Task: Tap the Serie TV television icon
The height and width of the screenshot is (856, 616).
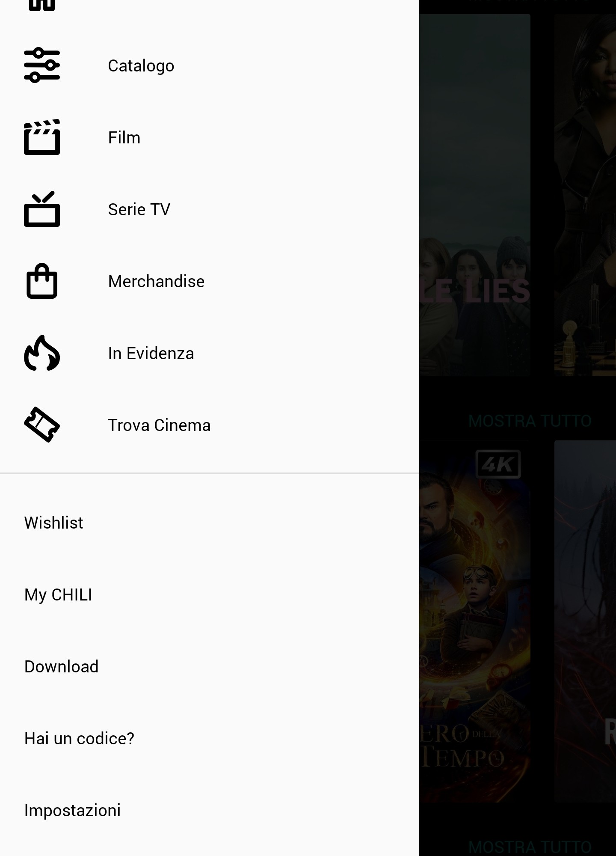Action: [42, 209]
